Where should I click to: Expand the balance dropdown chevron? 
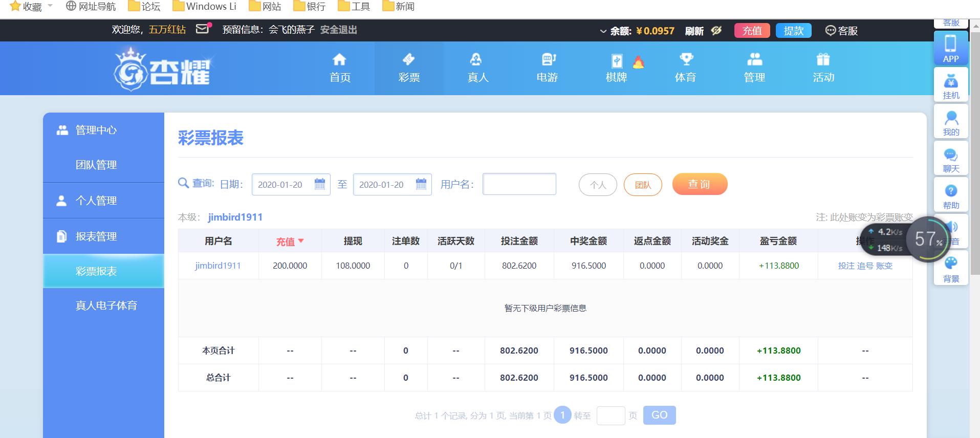click(603, 31)
